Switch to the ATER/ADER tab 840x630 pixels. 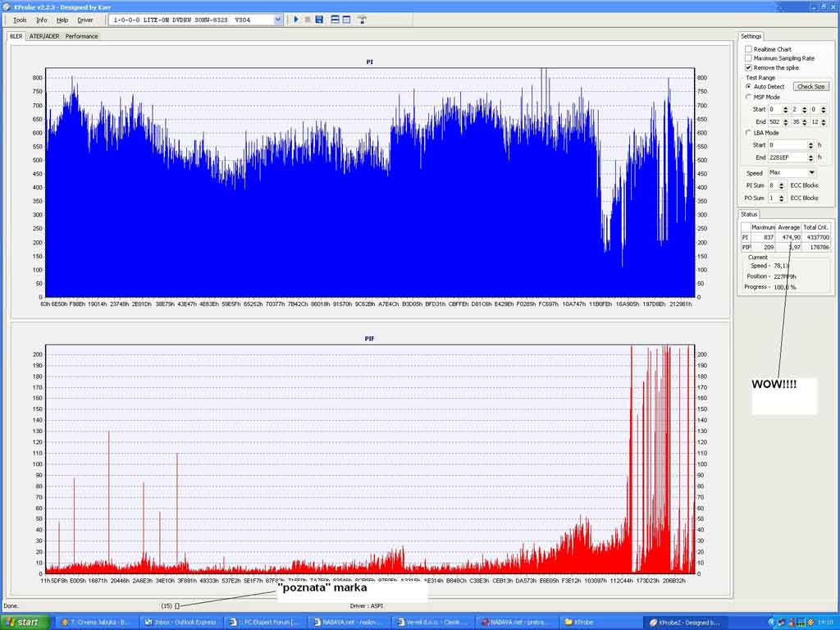[44, 36]
